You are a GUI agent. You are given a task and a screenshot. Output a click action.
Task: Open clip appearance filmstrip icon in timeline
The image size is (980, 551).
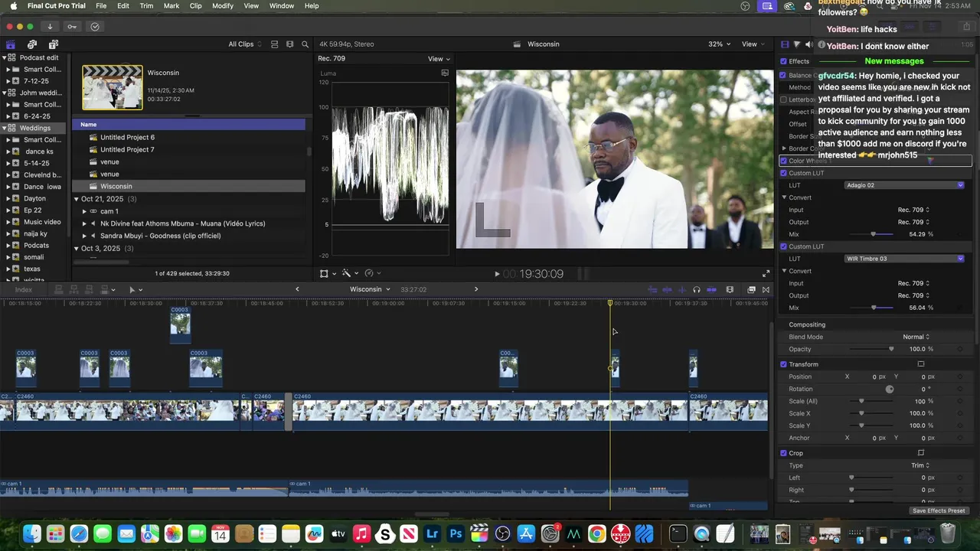click(730, 290)
